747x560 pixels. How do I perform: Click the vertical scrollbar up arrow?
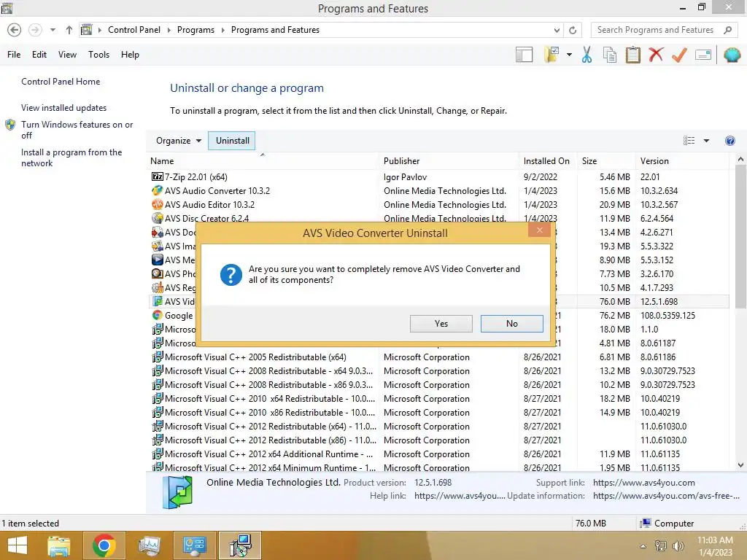pyautogui.click(x=740, y=160)
